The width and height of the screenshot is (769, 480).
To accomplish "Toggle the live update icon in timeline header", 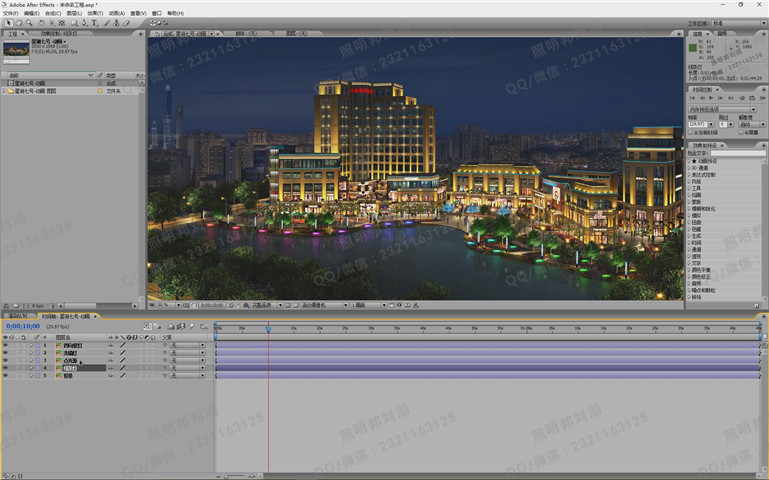I will (147, 326).
